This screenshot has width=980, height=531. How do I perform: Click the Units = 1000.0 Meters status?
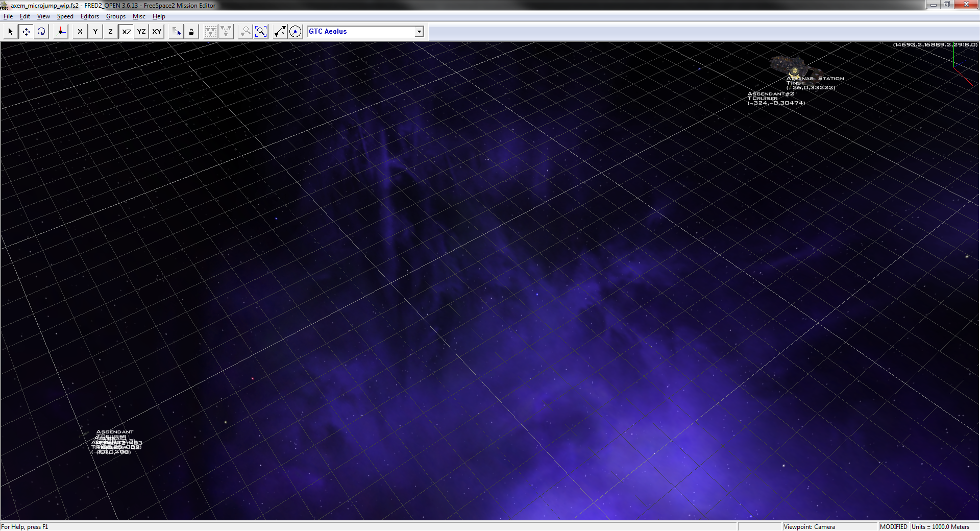coord(940,527)
